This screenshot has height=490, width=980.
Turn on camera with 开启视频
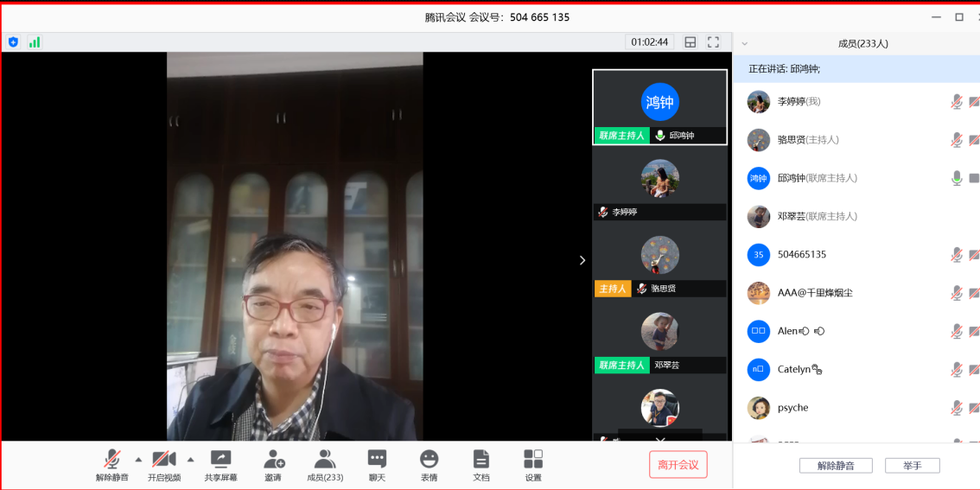point(164,464)
